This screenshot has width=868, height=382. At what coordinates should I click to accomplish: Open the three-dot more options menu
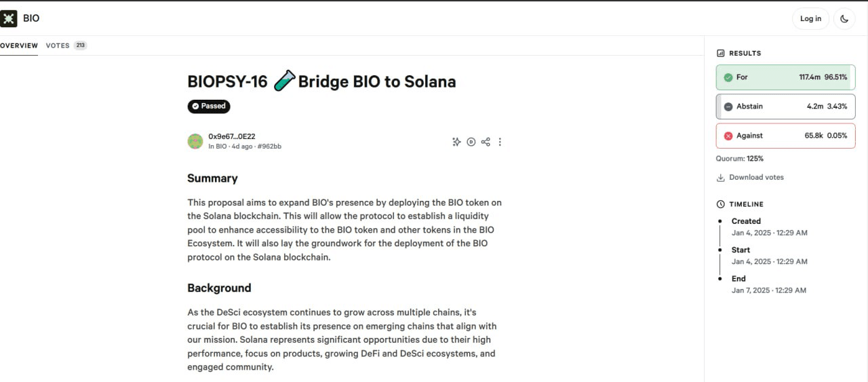pos(500,142)
